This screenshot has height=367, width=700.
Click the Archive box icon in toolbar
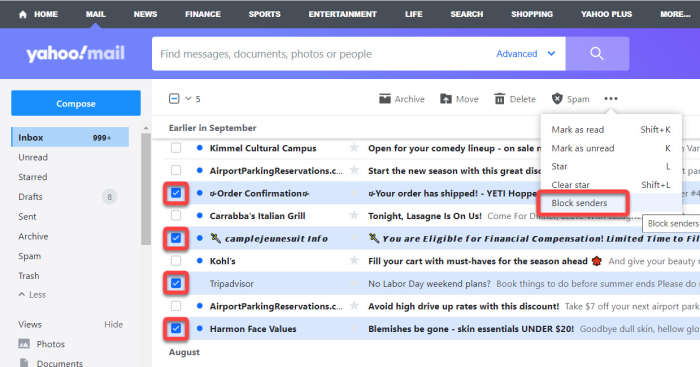tap(385, 99)
